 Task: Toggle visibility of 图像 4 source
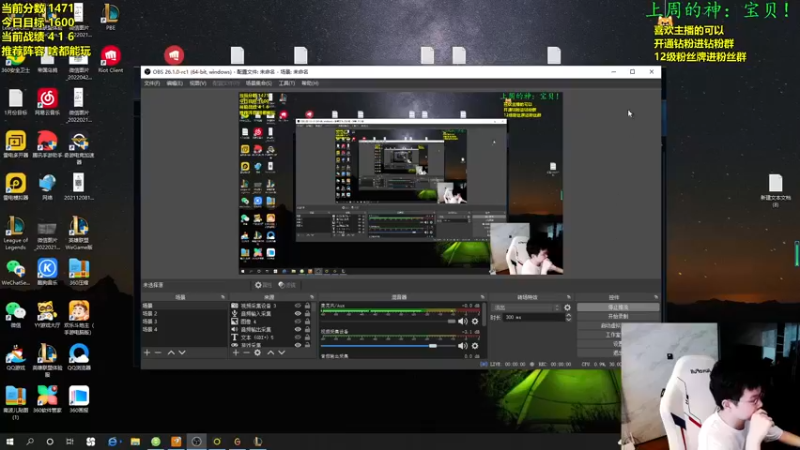[298, 321]
